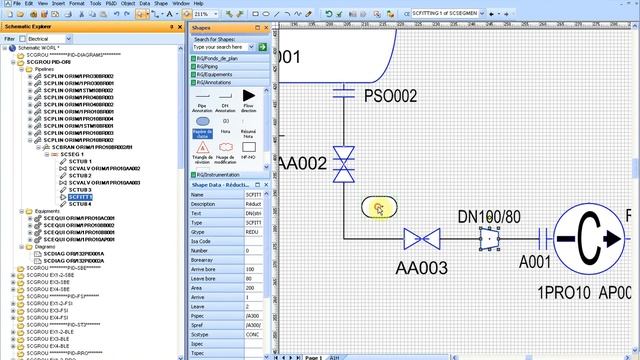The image size is (640, 360).
Task: Click the Cut scissors toolbar icon
Action: coord(81,14)
